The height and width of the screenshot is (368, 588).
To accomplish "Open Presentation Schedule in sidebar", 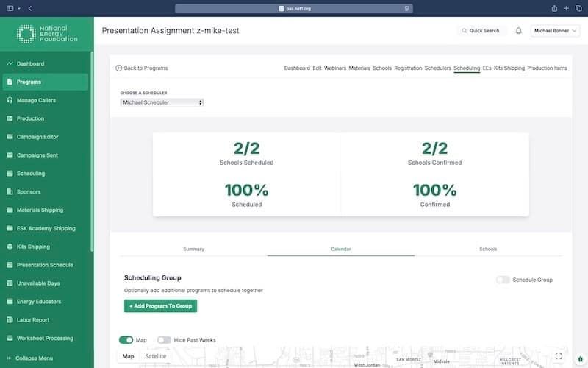I will point(45,265).
